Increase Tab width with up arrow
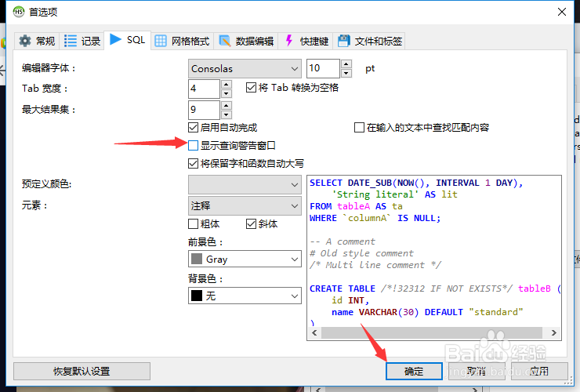 [227, 85]
